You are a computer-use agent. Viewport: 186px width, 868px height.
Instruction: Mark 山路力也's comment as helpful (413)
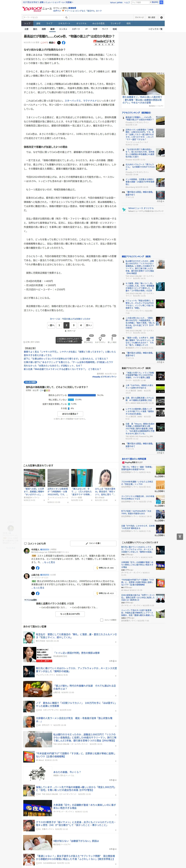105,593
